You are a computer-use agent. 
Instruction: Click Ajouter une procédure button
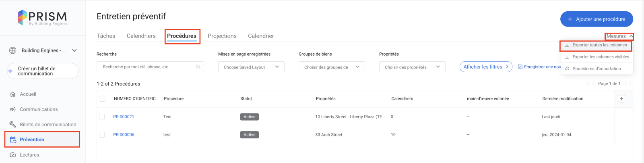(597, 19)
